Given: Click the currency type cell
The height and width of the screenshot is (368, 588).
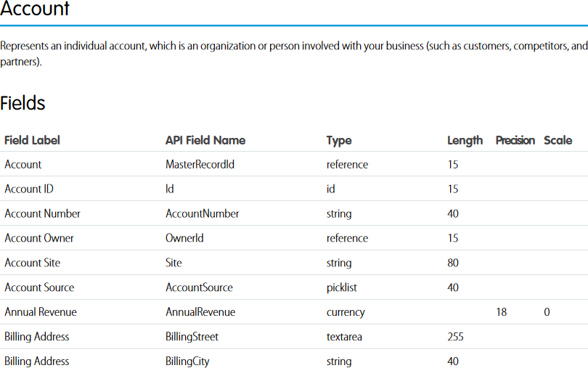Looking at the screenshot, I should (x=346, y=313).
